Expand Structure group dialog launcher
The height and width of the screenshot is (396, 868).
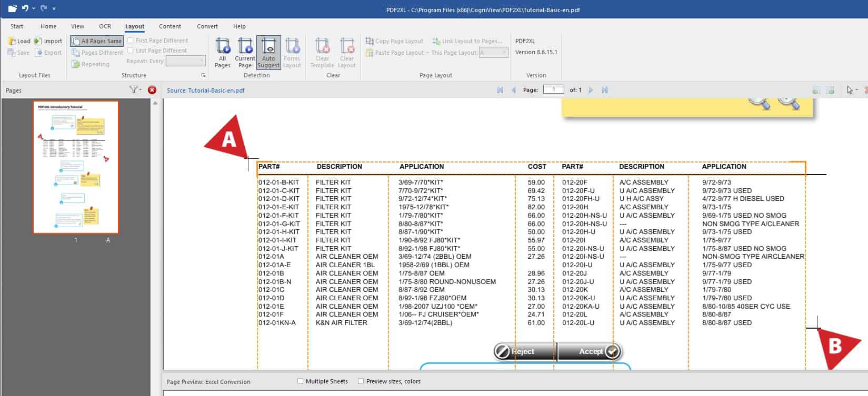coord(203,75)
